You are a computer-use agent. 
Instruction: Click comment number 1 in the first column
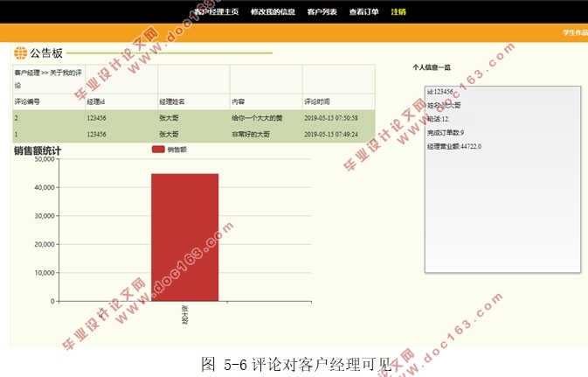(16, 134)
